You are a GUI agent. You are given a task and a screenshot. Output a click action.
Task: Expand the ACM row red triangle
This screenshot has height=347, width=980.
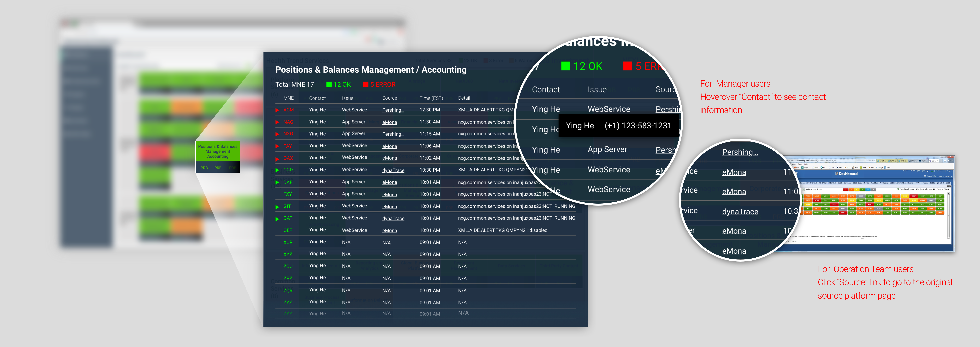(277, 110)
